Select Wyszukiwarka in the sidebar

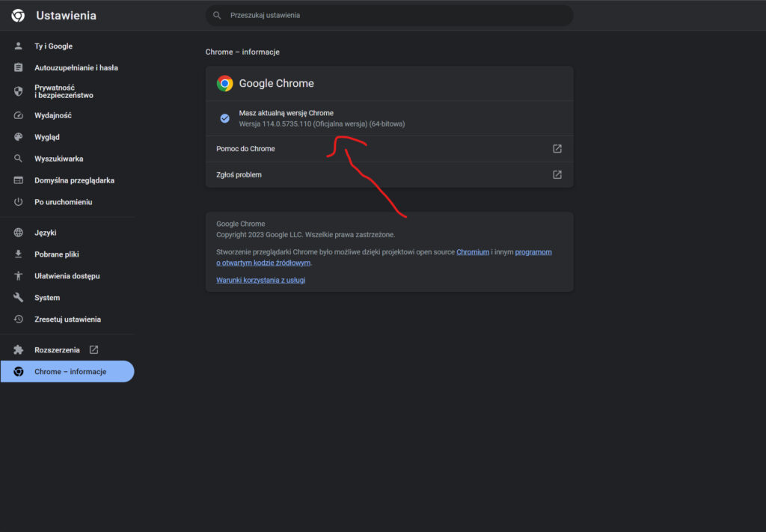click(x=67, y=159)
